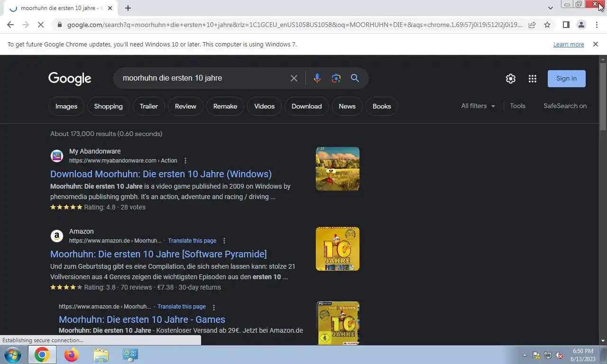
Task: Click the search query input field
Action: tap(204, 78)
